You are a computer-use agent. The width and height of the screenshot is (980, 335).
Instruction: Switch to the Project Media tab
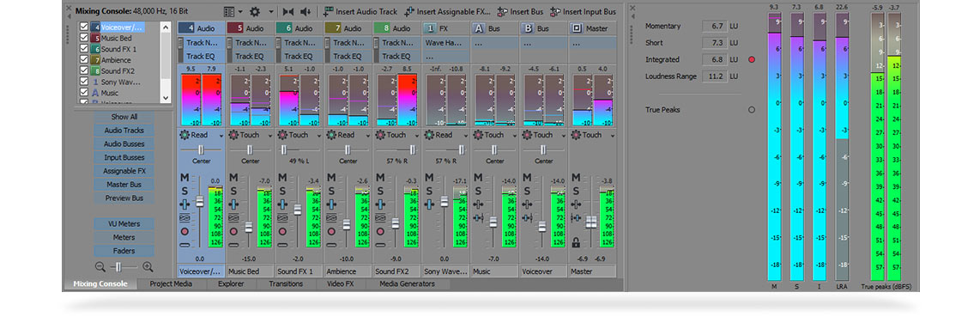tap(171, 284)
